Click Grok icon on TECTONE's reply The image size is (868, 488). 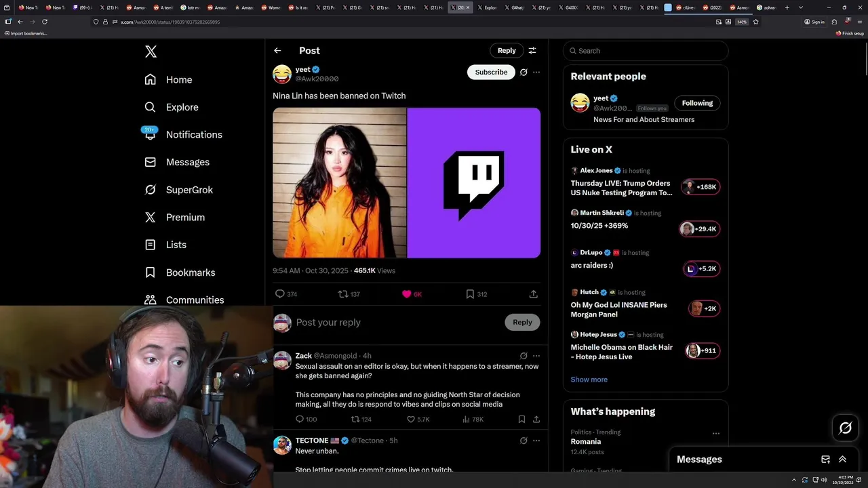(x=524, y=441)
